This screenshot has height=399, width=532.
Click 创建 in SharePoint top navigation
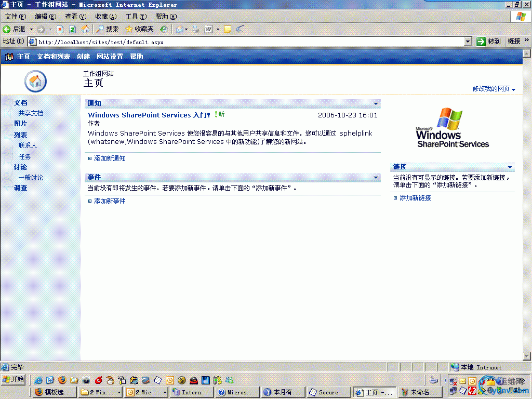click(84, 57)
